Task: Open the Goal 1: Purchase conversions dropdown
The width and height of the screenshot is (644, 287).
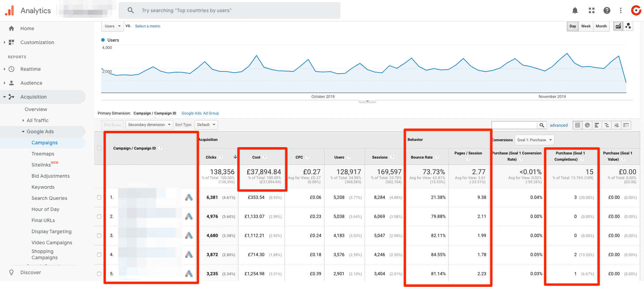Action: (534, 140)
